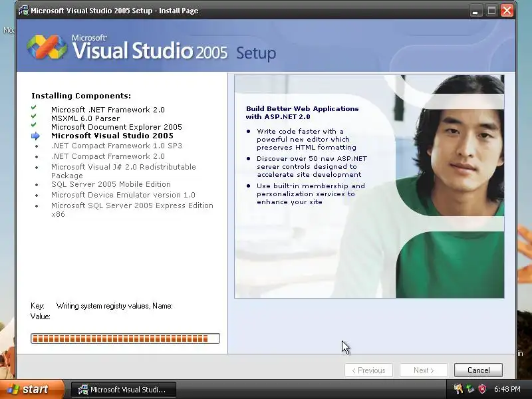The width and height of the screenshot is (532, 399).
Task: Select .NET Compact Framework 2.0 entry
Action: (108, 156)
